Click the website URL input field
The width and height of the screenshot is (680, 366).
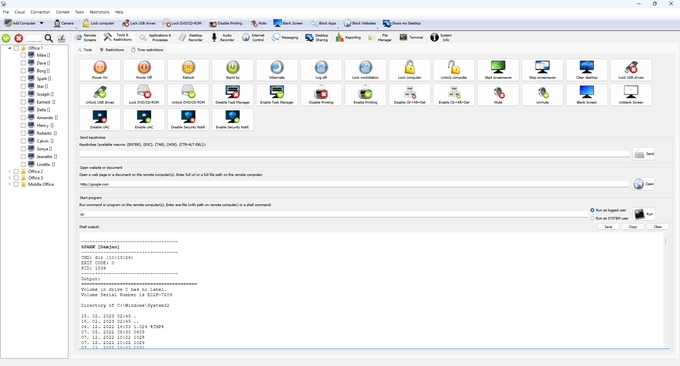coord(354,184)
